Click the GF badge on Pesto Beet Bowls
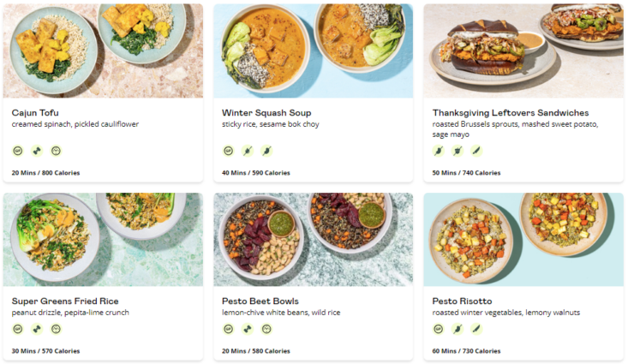628x364 pixels. pos(228,329)
